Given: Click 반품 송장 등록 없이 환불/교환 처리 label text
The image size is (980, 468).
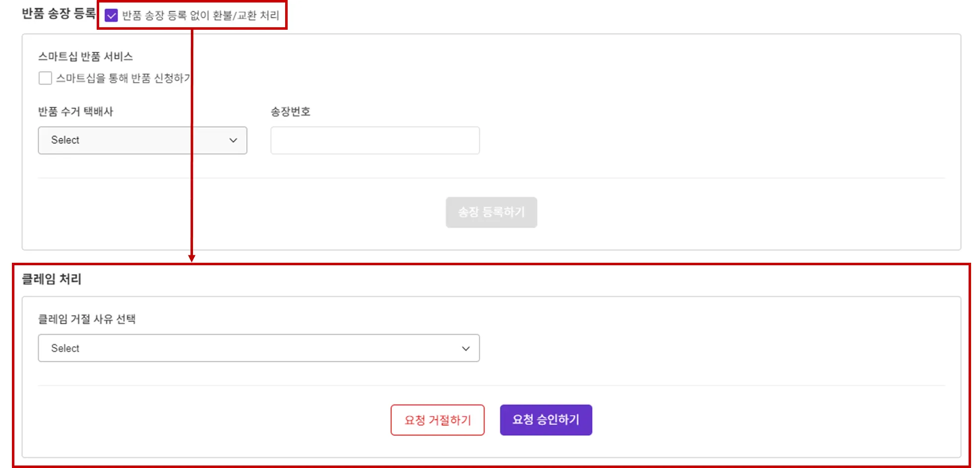Looking at the screenshot, I should pos(200,16).
